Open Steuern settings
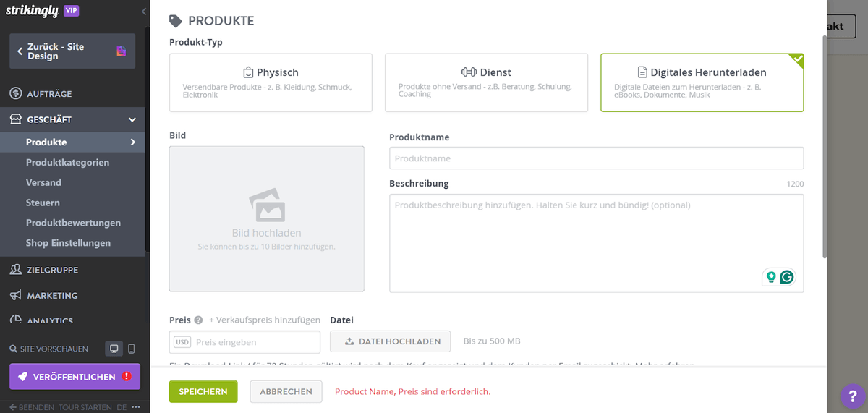 43,203
